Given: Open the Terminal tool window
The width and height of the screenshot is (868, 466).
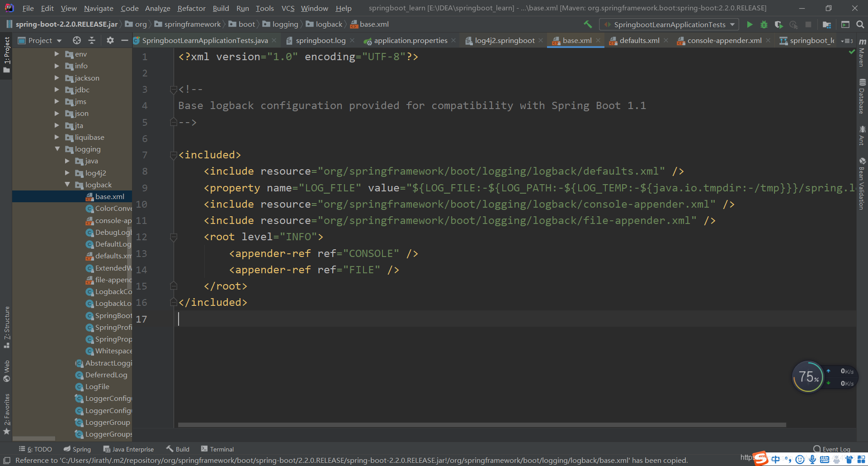Looking at the screenshot, I should pyautogui.click(x=217, y=449).
